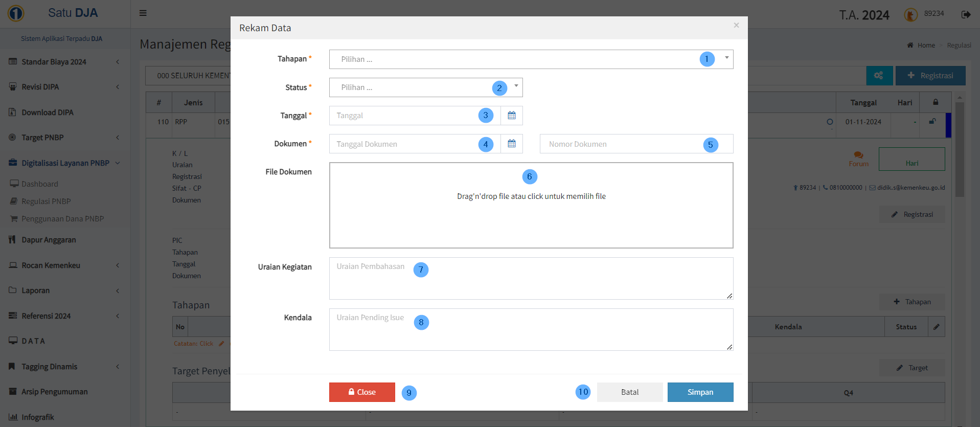The image size is (980, 427).
Task: Click the file drag and drop area
Action: (x=531, y=215)
